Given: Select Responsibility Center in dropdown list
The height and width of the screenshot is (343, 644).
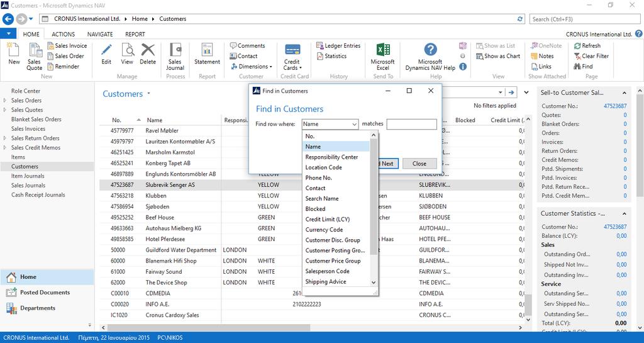Looking at the screenshot, I should tap(336, 157).
